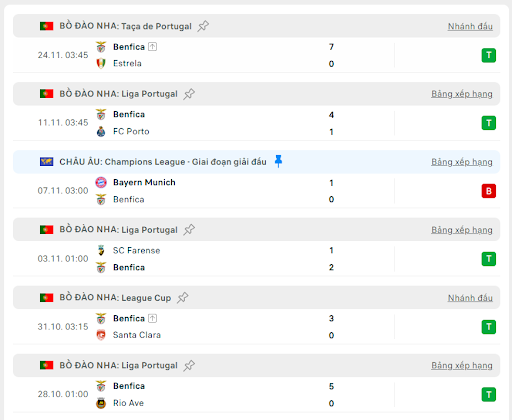Unpin the Champions League competition
This screenshot has height=420, width=512.
tap(278, 161)
